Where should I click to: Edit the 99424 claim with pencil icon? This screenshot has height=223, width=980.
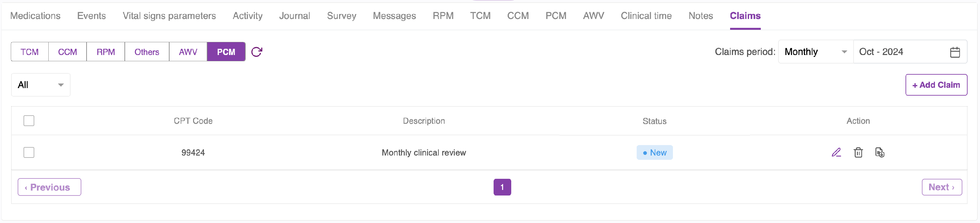(x=836, y=153)
